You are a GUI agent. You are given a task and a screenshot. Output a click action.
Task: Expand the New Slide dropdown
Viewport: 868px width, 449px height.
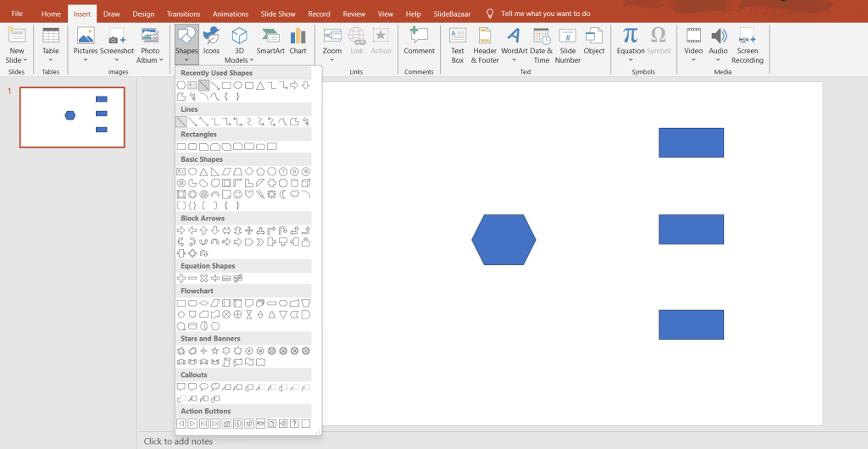tap(16, 61)
